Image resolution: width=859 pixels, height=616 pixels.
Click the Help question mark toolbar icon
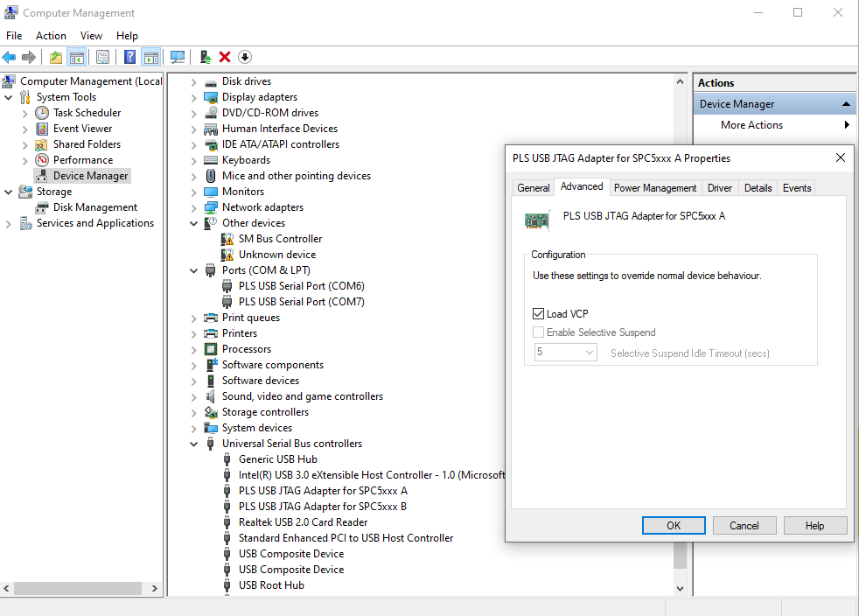(x=129, y=57)
